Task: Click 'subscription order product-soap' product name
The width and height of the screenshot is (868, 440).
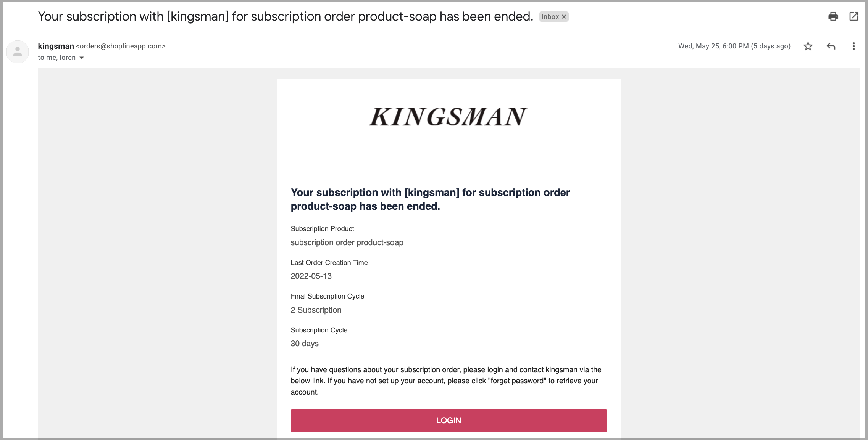Action: (x=347, y=242)
